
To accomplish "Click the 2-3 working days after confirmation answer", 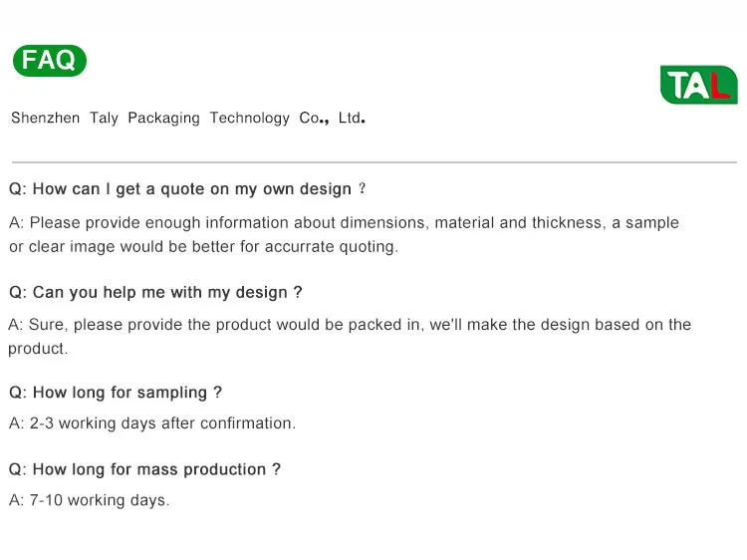I will (152, 423).
